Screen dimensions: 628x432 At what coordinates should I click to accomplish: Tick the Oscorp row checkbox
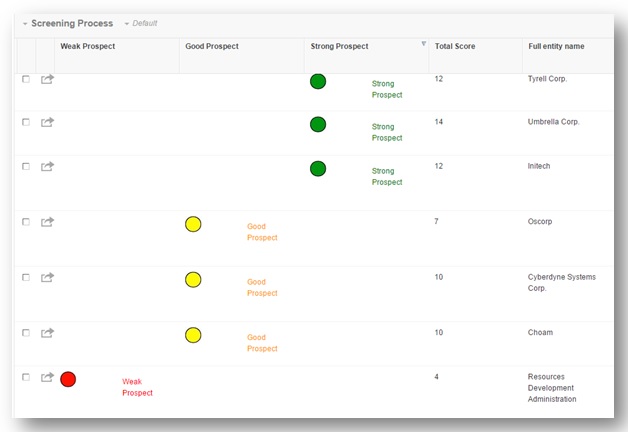(26, 221)
